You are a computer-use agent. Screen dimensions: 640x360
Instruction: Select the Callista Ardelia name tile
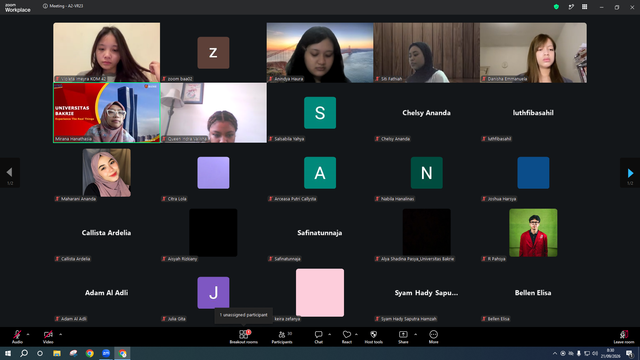[107, 233]
